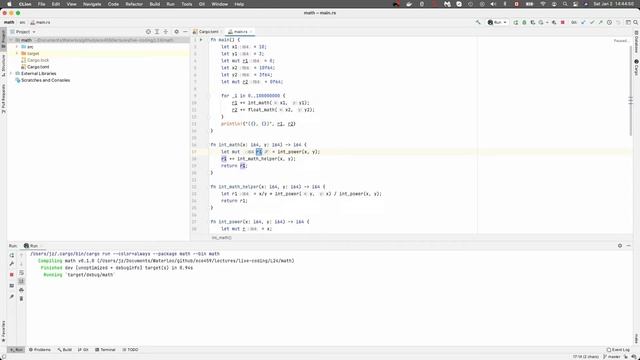This screenshot has width=640, height=360.
Task: Open the Build tool window tab
Action: [64, 350]
